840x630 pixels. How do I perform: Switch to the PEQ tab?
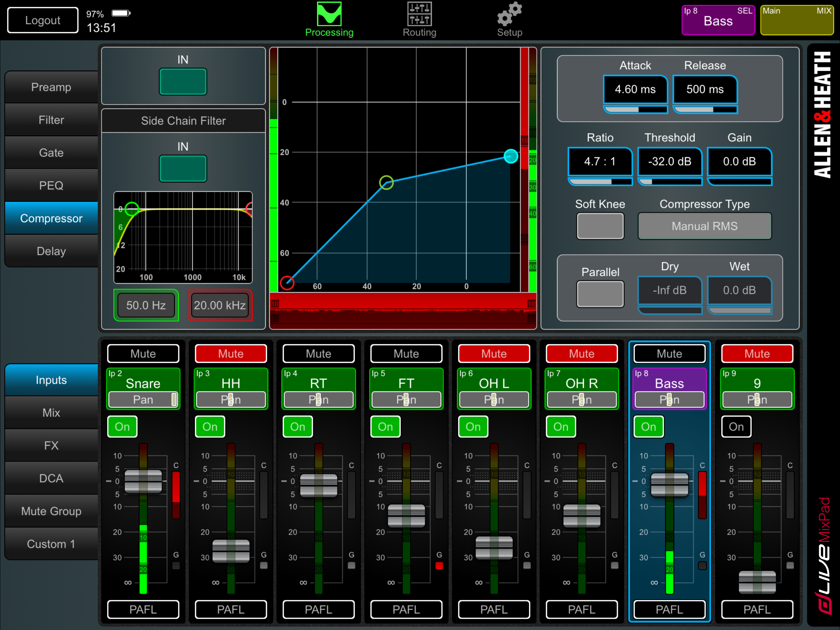(51, 185)
